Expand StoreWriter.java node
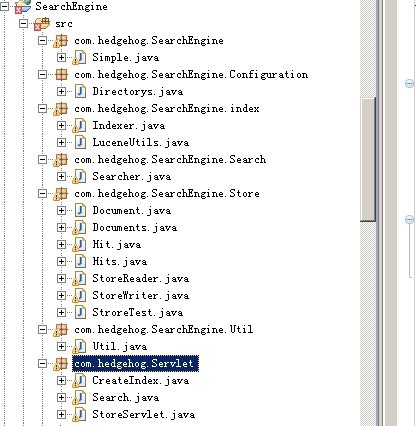Viewport: 416px width, 426px height. tap(61, 296)
